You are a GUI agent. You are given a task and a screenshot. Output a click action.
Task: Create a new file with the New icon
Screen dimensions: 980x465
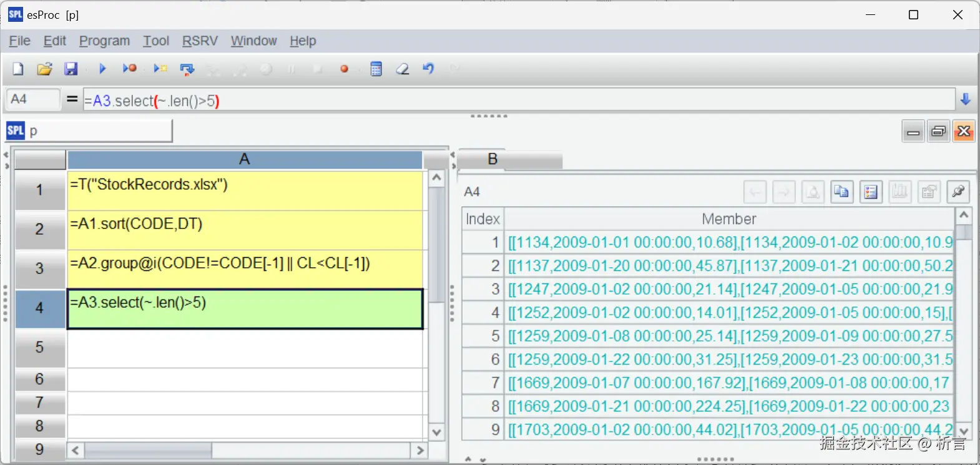coord(18,69)
